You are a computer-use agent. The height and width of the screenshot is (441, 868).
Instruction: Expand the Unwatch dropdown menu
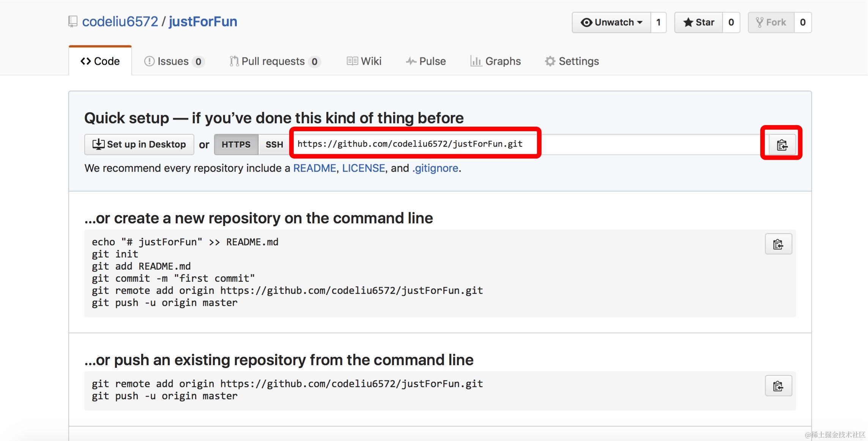click(x=611, y=22)
